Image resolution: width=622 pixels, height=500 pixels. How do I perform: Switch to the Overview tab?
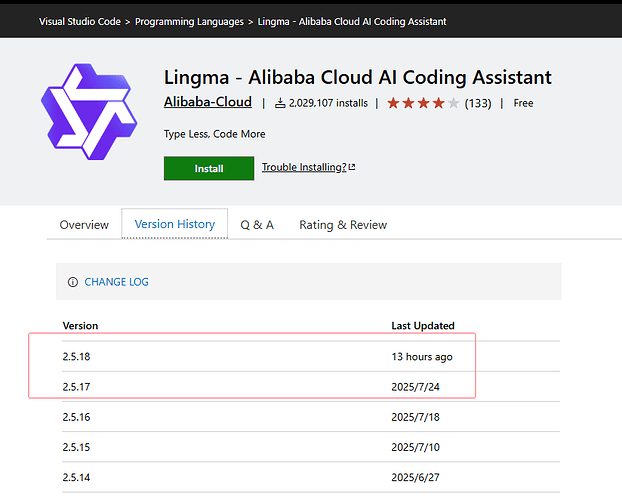84,225
